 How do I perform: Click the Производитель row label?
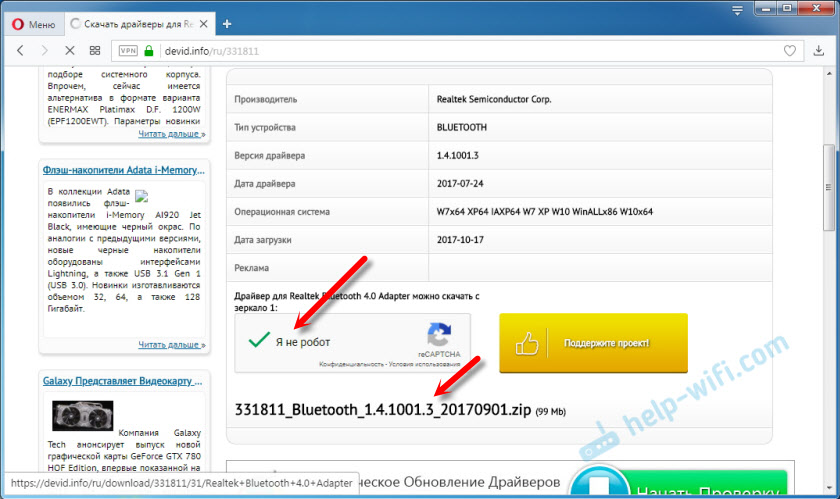(266, 100)
